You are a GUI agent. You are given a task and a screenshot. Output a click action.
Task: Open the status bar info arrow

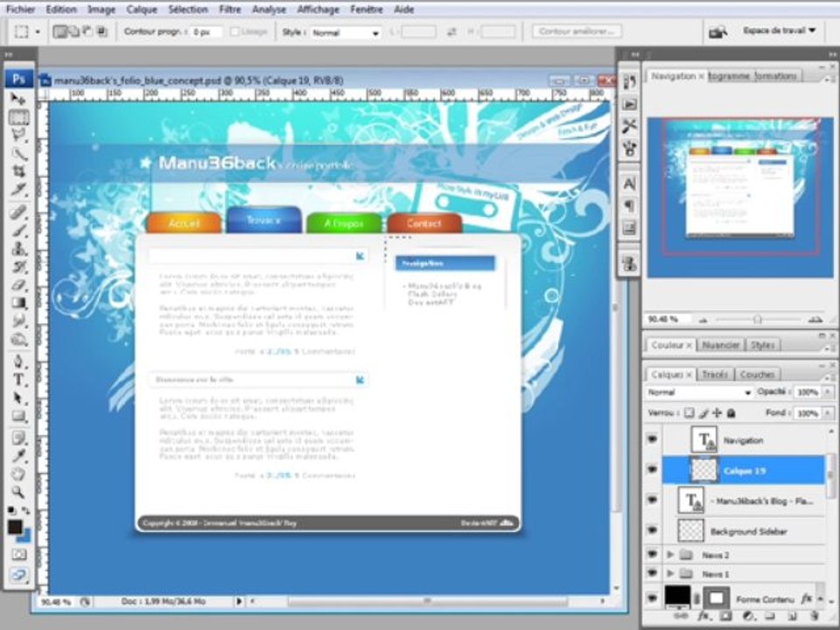(x=239, y=602)
